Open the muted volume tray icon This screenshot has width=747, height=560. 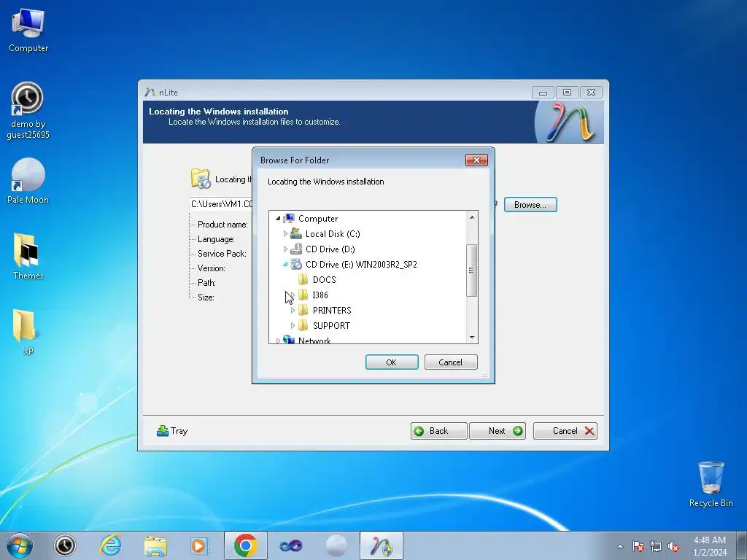(x=673, y=546)
